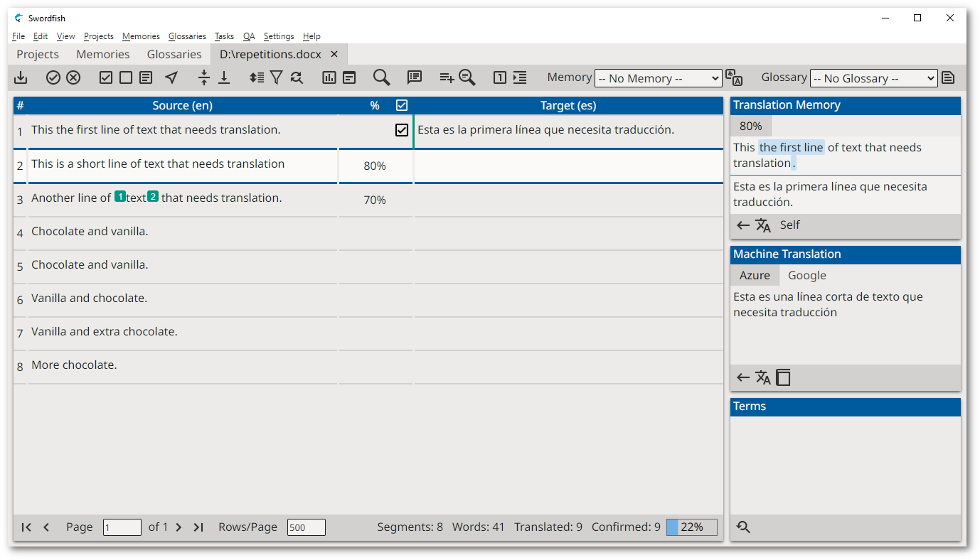Select the Google machine translation tab

point(806,276)
